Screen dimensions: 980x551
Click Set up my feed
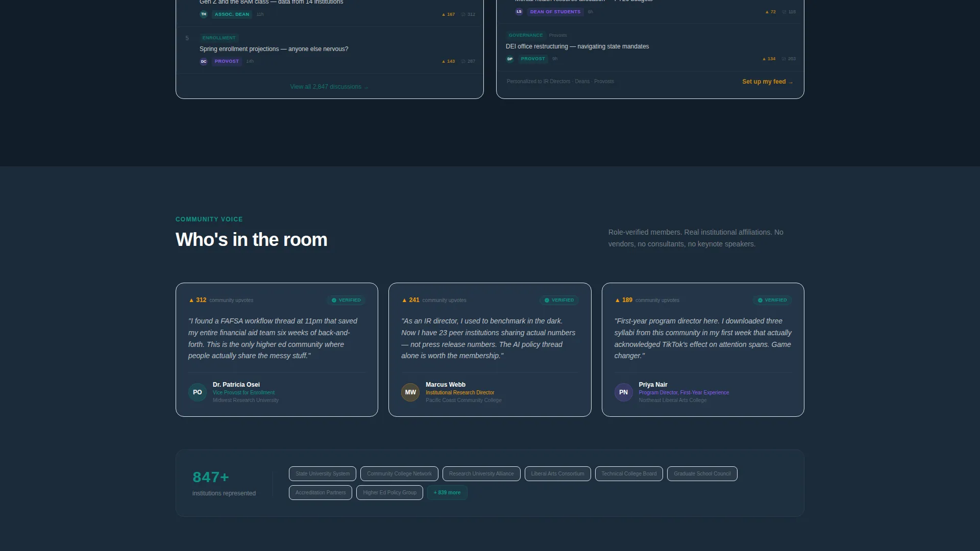click(767, 82)
